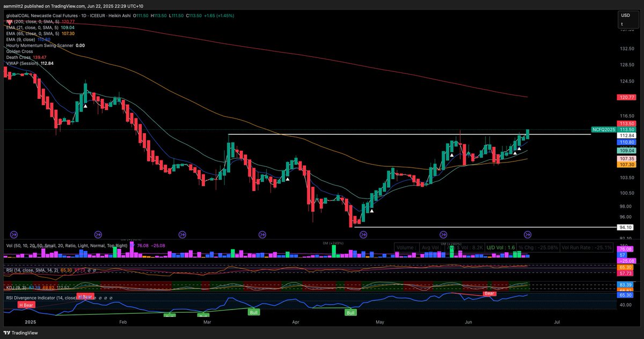The image size is (644, 339).
Task: Click the red 120.77 MA price label
Action: [x=627, y=97]
